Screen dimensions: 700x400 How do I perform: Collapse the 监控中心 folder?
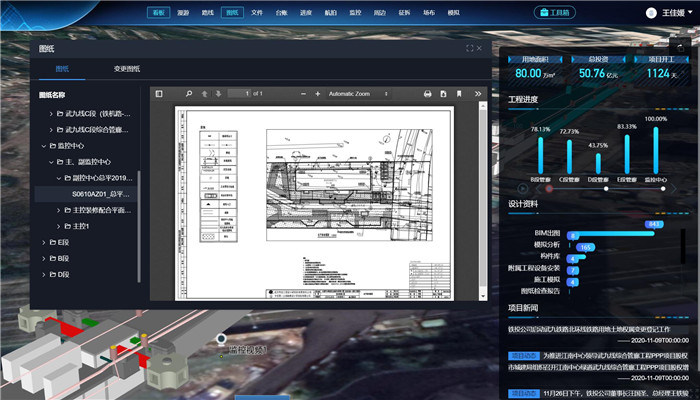tap(44, 145)
